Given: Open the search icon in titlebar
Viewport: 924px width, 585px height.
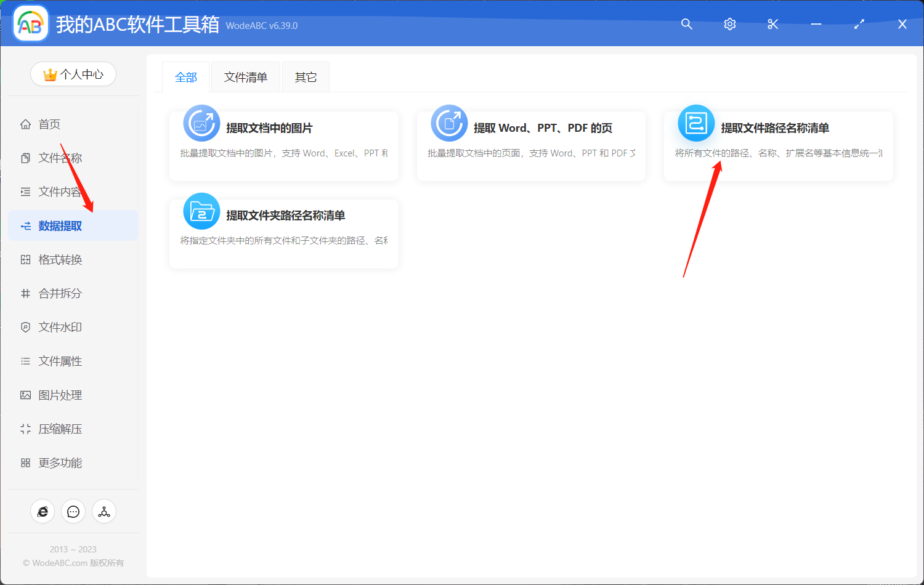Looking at the screenshot, I should click(686, 24).
